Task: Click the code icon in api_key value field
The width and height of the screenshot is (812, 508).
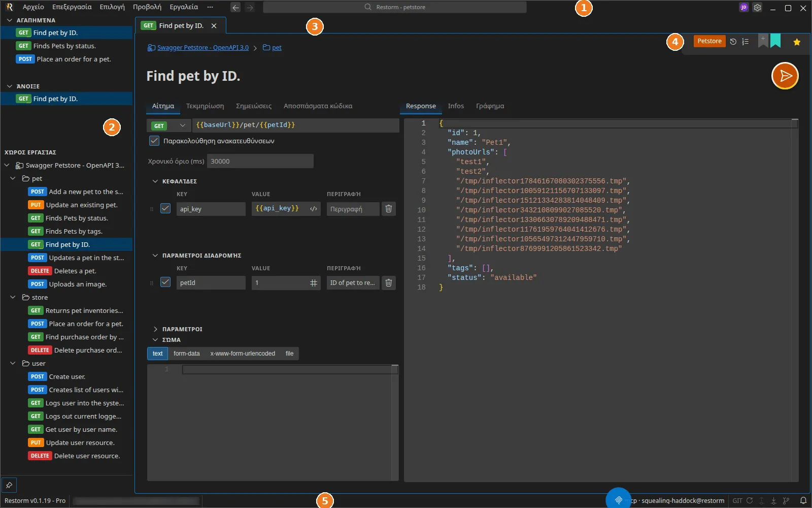Action: pos(314,209)
